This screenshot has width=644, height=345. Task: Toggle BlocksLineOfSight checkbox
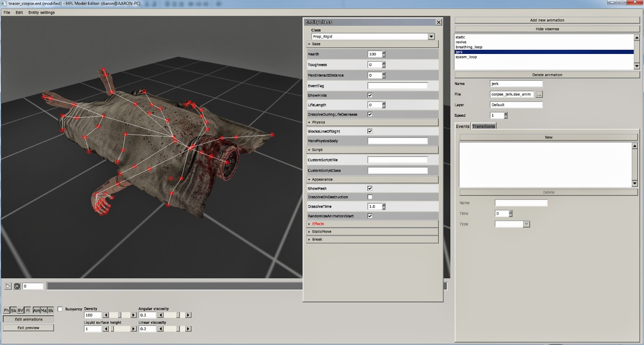pyautogui.click(x=370, y=131)
